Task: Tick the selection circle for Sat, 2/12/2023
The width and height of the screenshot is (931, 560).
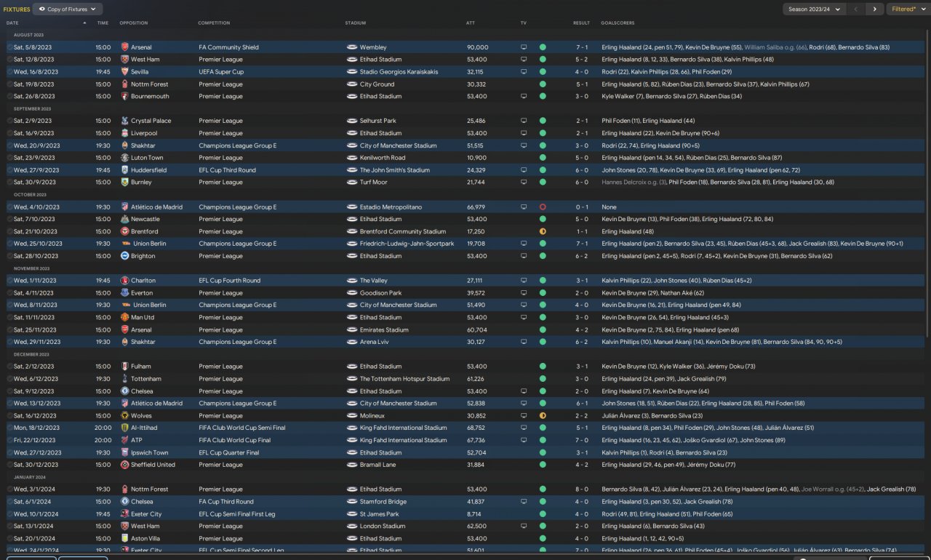Action: pyautogui.click(x=9, y=367)
